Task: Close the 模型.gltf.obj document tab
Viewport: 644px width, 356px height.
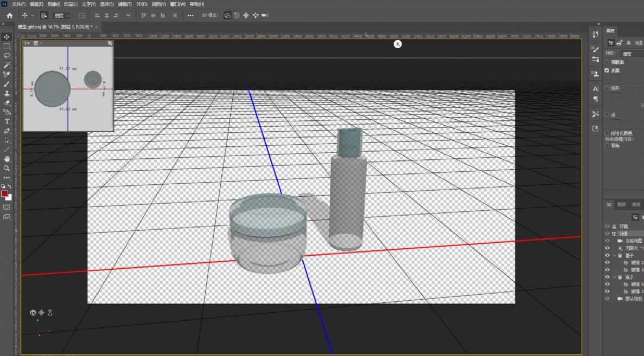Action: (97, 27)
